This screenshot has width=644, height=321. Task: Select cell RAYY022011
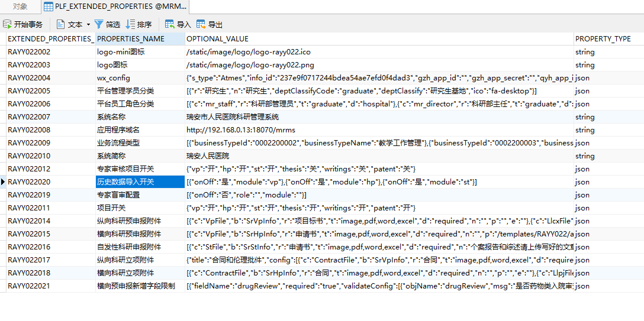pyautogui.click(x=51, y=208)
